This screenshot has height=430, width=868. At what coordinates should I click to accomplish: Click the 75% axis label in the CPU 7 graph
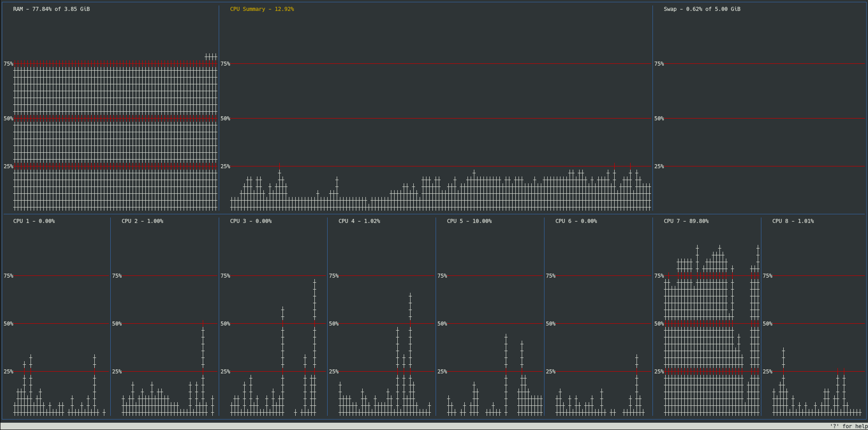[659, 276]
